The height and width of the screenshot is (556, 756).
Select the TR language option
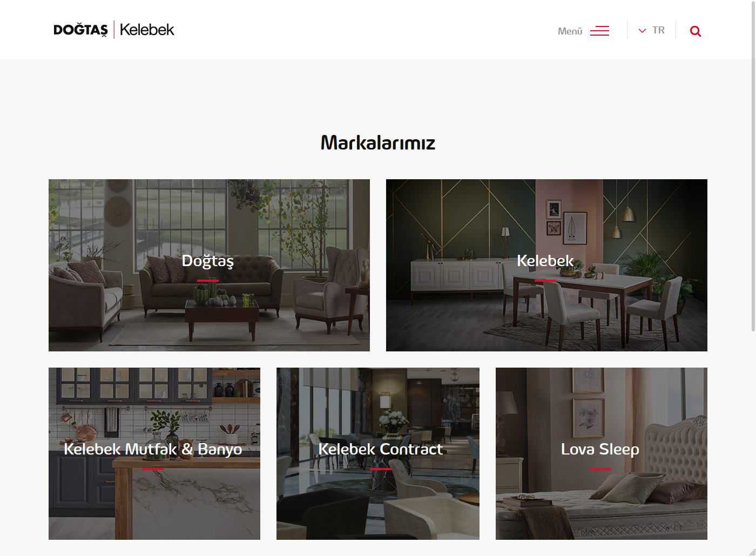[658, 30]
